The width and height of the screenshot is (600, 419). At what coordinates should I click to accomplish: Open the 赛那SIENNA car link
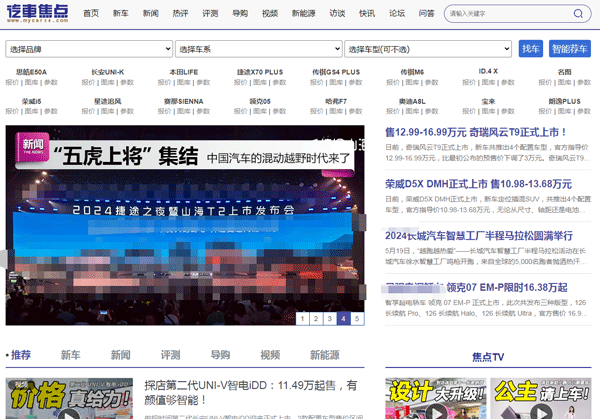click(x=184, y=101)
